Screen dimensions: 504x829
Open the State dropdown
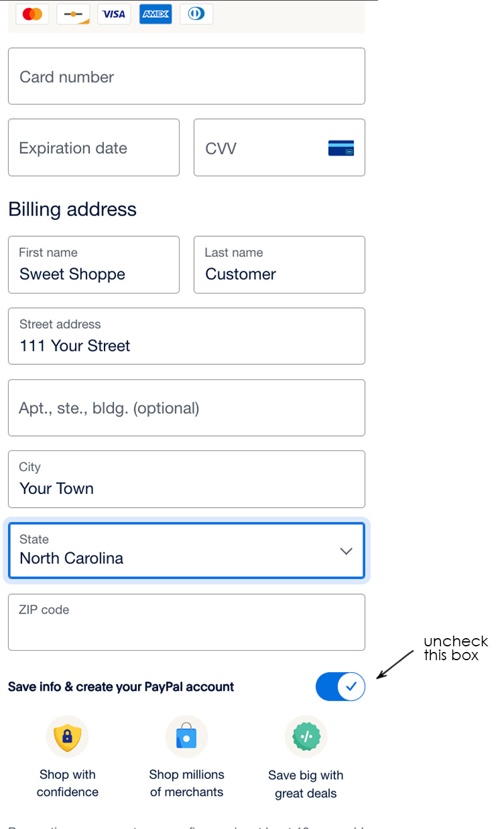coord(186,551)
